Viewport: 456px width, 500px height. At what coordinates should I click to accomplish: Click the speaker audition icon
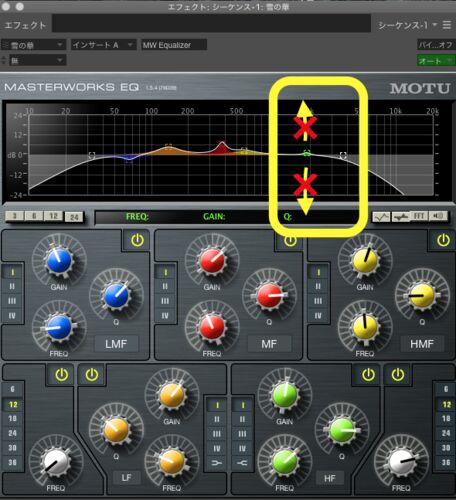(x=438, y=216)
